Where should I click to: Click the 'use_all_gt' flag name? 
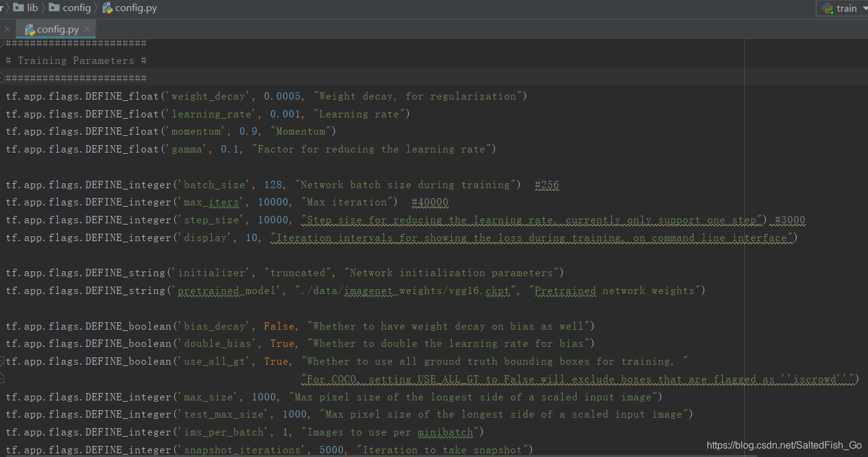[x=215, y=362]
